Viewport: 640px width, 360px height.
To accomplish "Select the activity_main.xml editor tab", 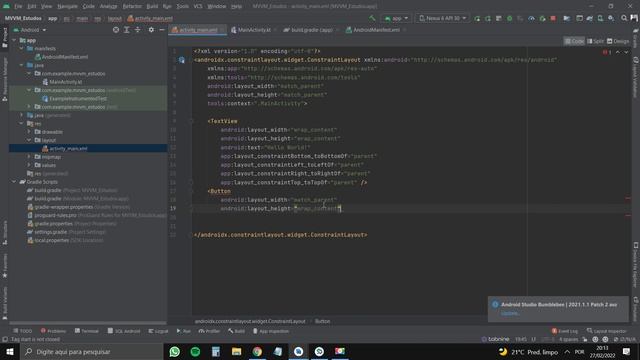I will pyautogui.click(x=198, y=30).
